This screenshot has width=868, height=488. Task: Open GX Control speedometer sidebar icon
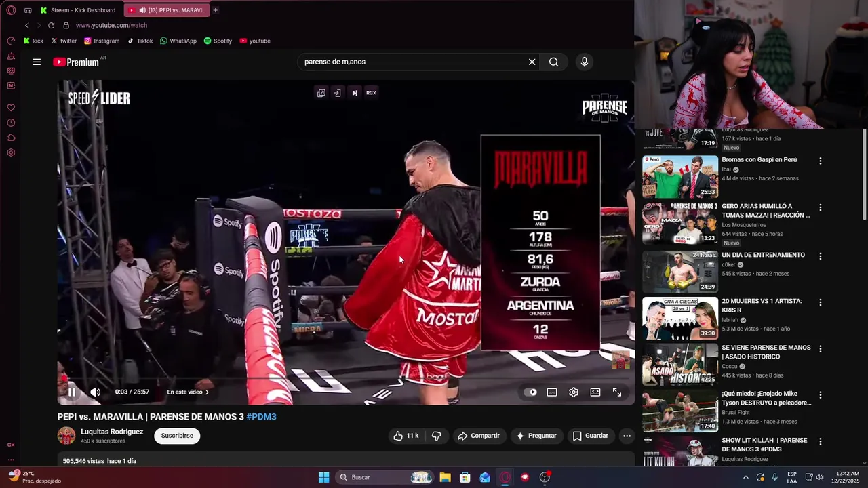11,41
